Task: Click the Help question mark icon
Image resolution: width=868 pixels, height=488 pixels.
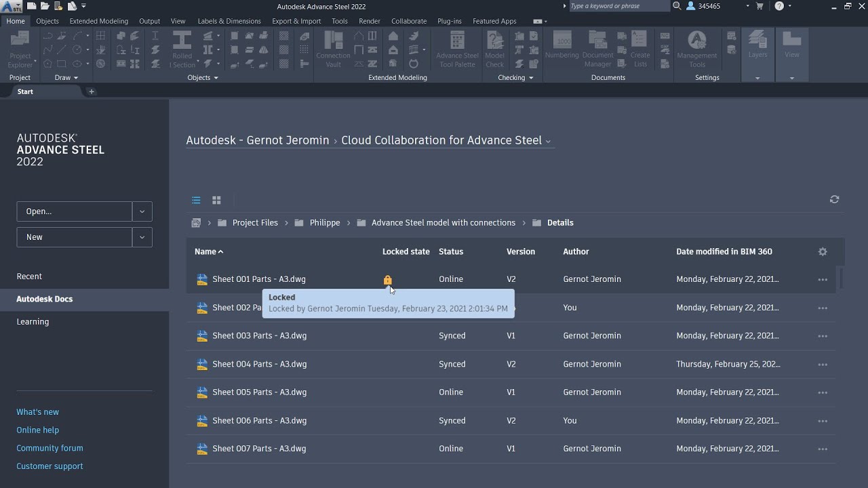Action: 779,6
